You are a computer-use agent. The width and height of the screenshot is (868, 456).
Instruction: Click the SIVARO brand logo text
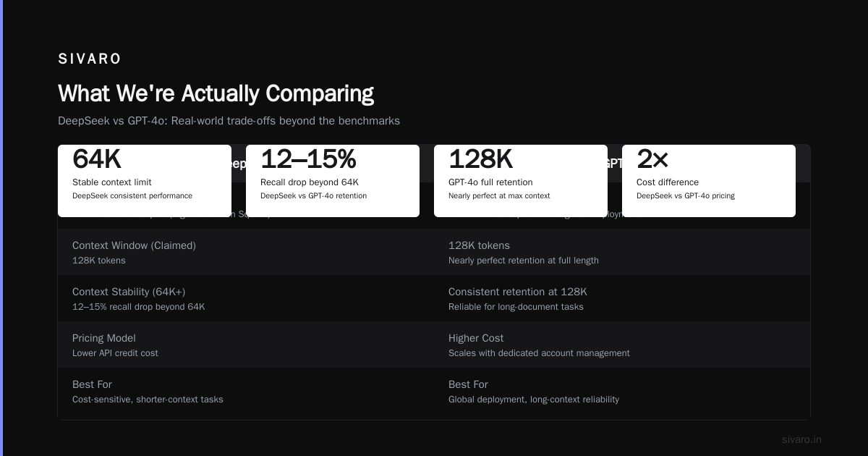coord(90,59)
